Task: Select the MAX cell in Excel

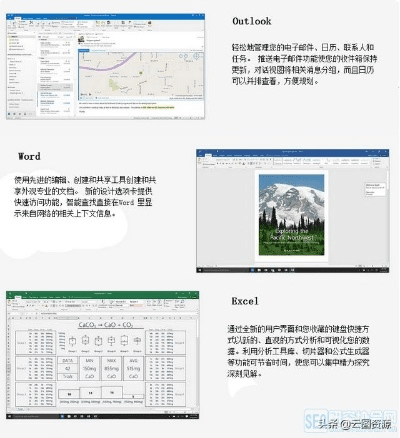Action: (x=111, y=361)
